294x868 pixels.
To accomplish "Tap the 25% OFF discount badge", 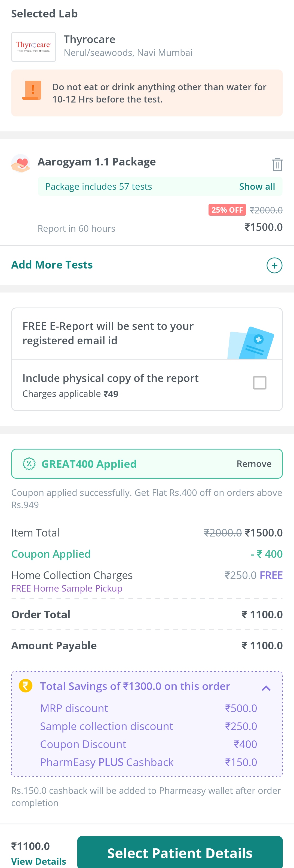I will click(227, 210).
